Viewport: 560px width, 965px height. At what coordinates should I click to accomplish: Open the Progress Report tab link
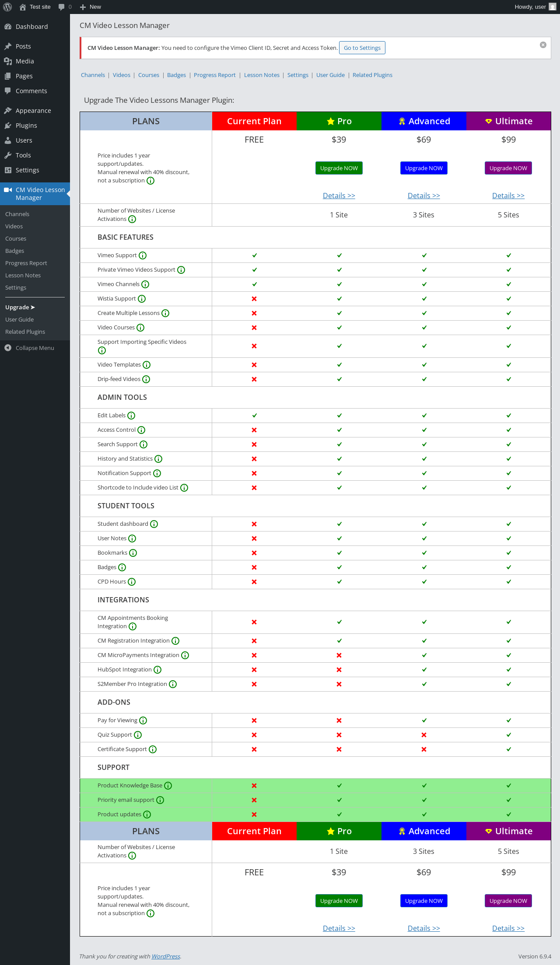click(x=215, y=75)
